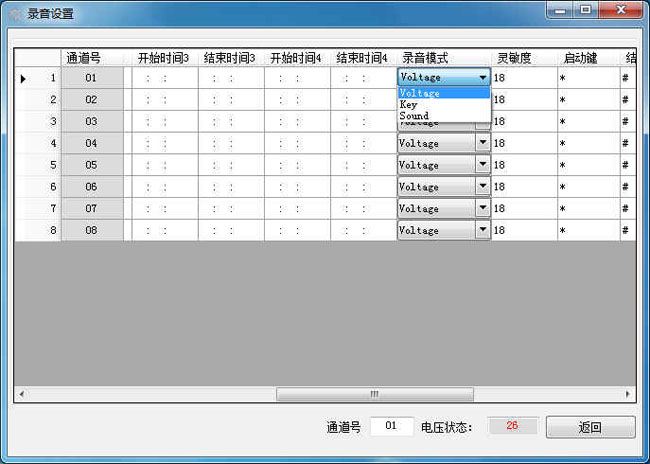The image size is (650, 464).
Task: Click sensitivity value 18 in row 7
Action: pyautogui.click(x=522, y=209)
